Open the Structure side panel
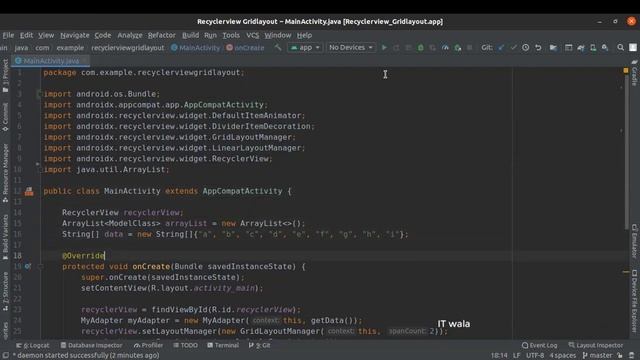 [x=5, y=290]
